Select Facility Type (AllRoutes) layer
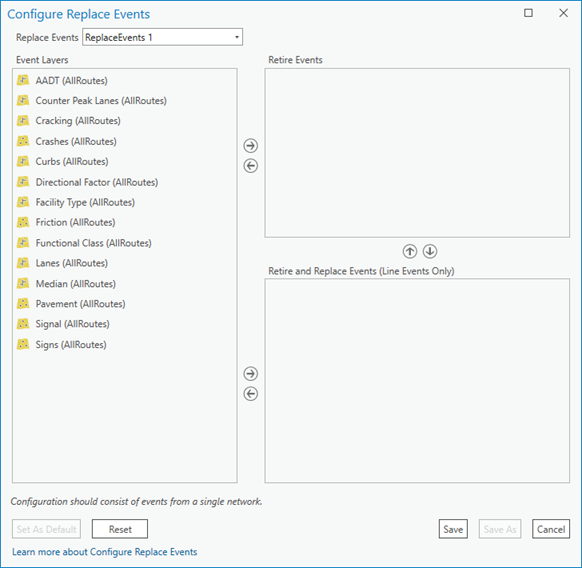The image size is (582, 568). click(85, 202)
